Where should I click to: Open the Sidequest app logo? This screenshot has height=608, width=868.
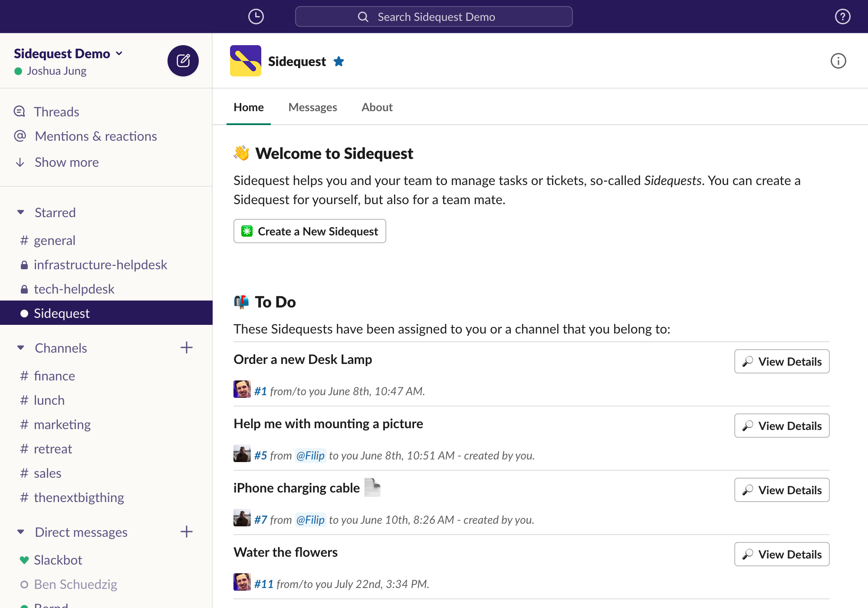[x=246, y=61]
